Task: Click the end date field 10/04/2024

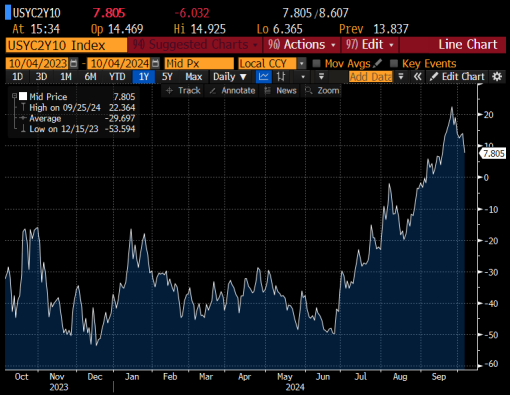Action: pos(119,63)
